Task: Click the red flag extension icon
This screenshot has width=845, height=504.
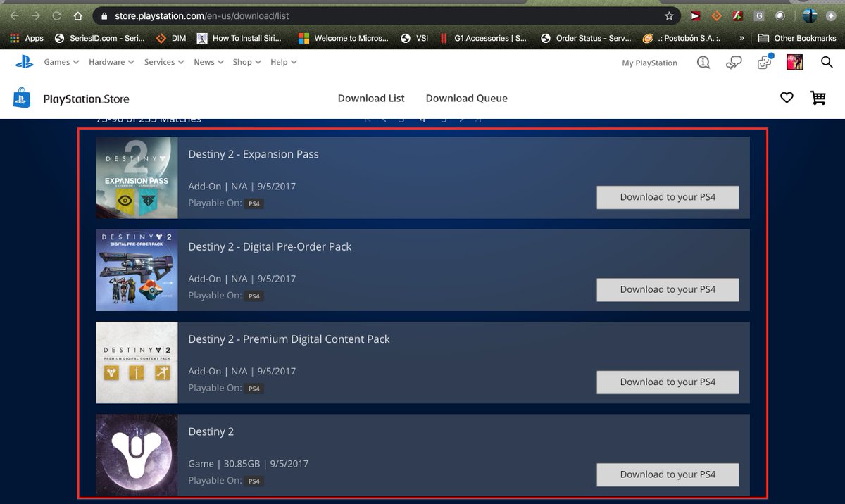Action: [x=694, y=15]
